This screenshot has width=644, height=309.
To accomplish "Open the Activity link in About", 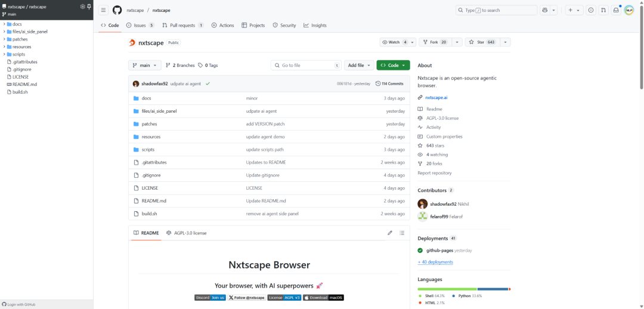I will click(434, 128).
